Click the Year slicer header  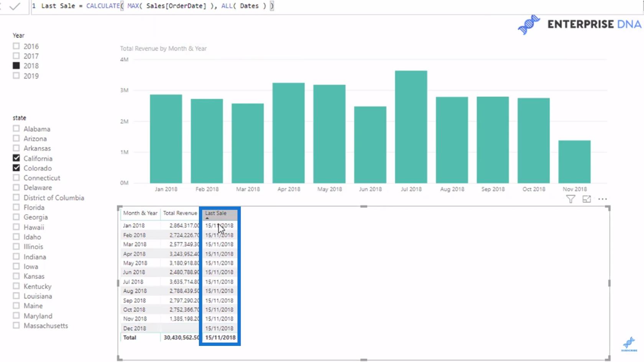(18, 35)
